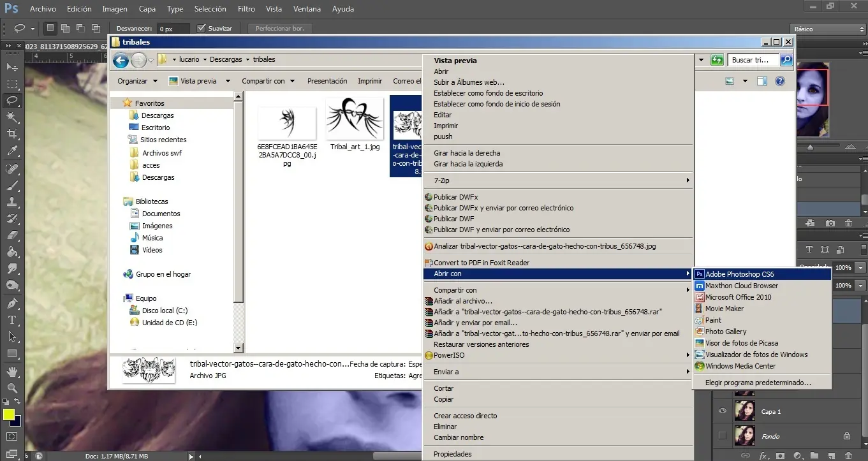Image resolution: width=868 pixels, height=461 pixels.
Task: Expand the 7-Zip submenu
Action: pyautogui.click(x=558, y=180)
